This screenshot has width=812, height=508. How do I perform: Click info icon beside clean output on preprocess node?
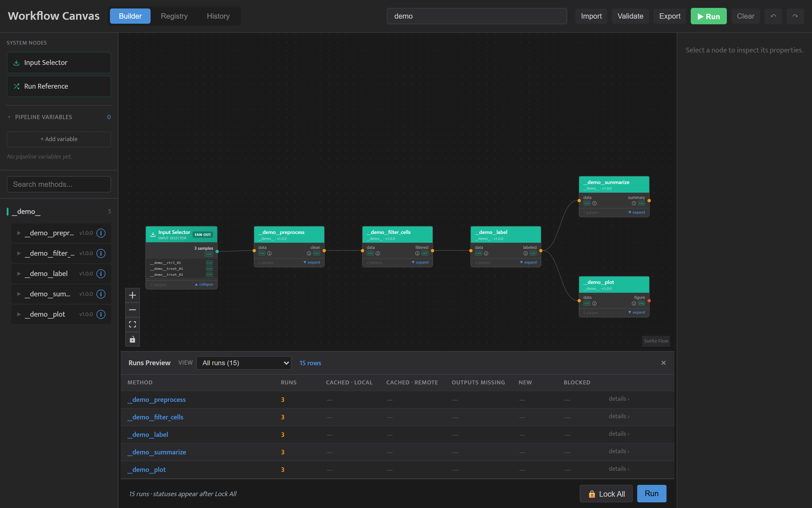(309, 253)
